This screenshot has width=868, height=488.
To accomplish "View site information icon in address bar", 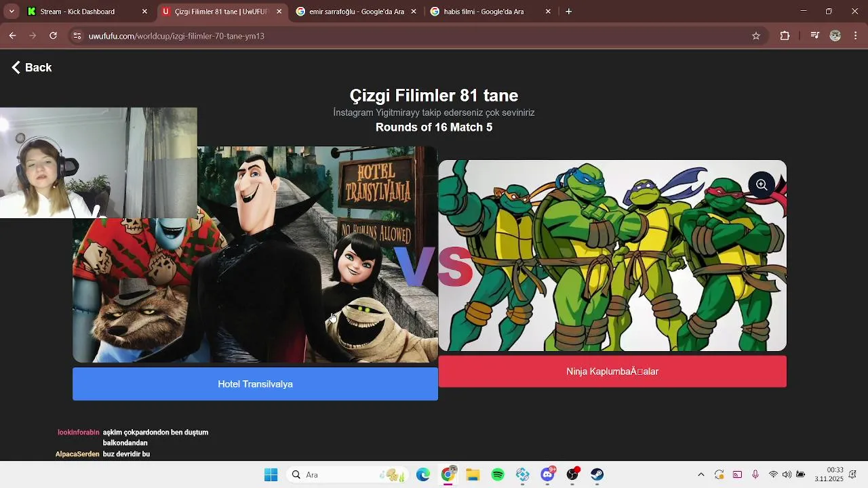I will pyautogui.click(x=77, y=36).
